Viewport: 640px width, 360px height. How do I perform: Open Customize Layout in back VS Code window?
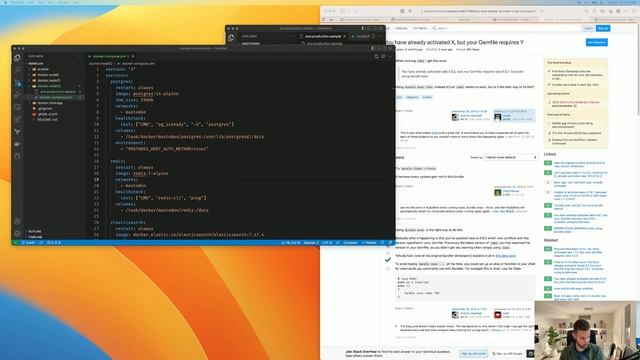click(380, 28)
